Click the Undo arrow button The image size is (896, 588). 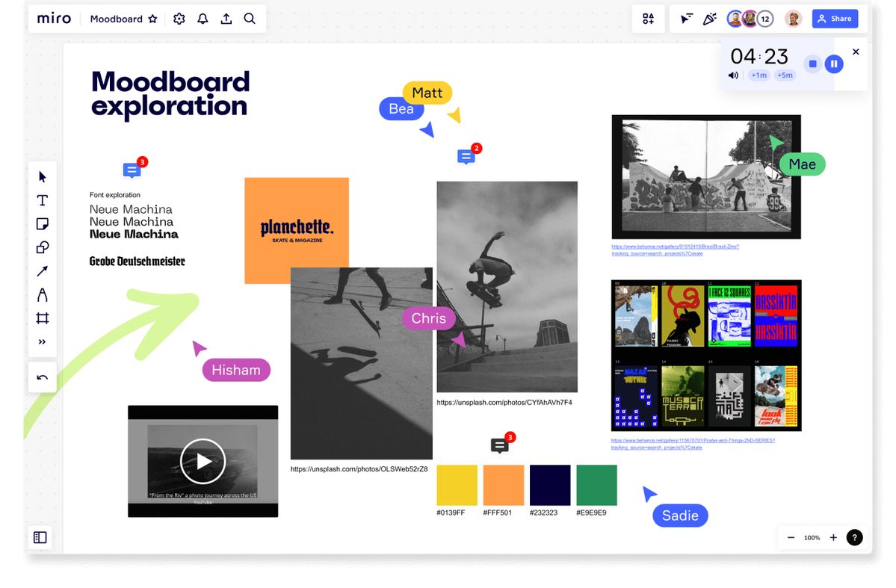point(43,377)
